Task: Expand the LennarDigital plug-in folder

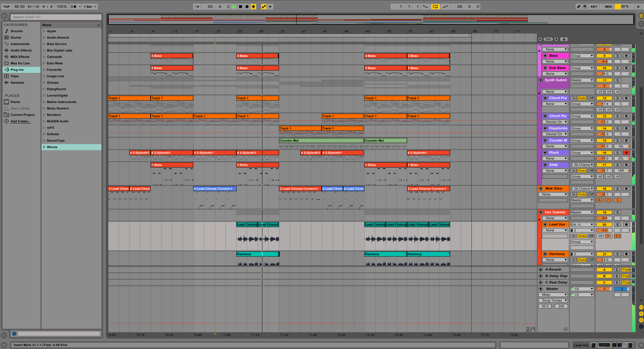Action: 44,95
